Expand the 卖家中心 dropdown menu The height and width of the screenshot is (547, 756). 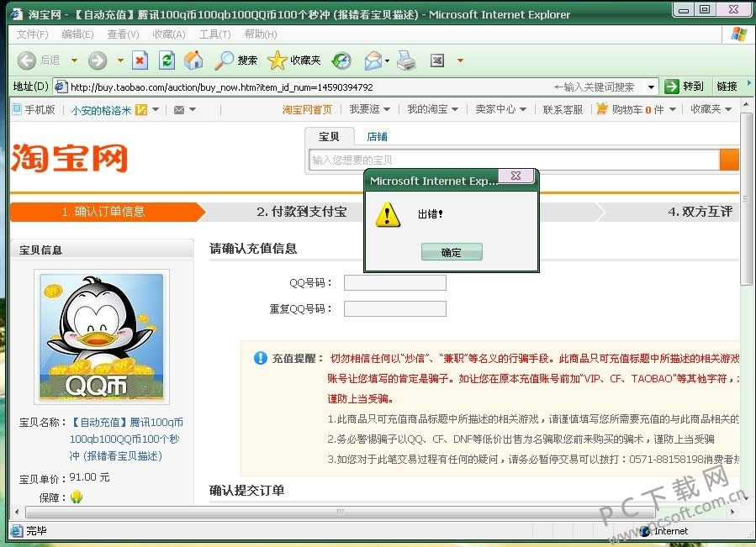[x=523, y=110]
